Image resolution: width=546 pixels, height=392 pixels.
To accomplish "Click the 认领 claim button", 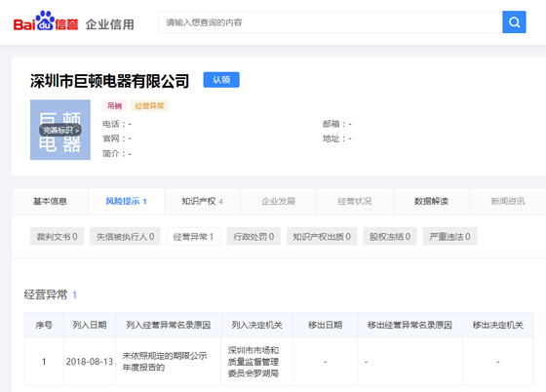I will [x=221, y=80].
